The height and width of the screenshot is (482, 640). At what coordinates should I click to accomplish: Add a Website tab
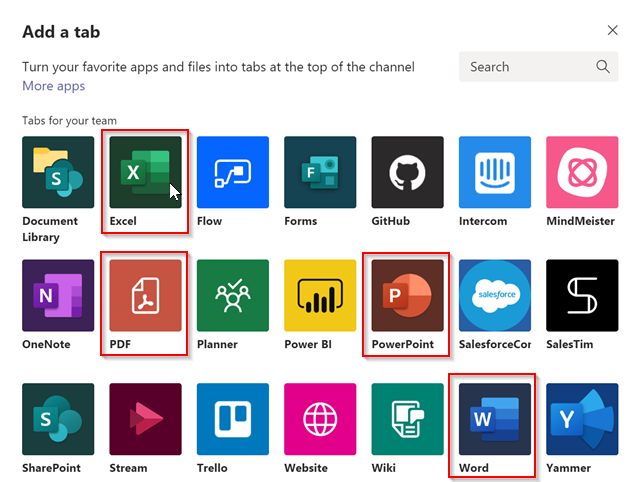pyautogui.click(x=320, y=418)
